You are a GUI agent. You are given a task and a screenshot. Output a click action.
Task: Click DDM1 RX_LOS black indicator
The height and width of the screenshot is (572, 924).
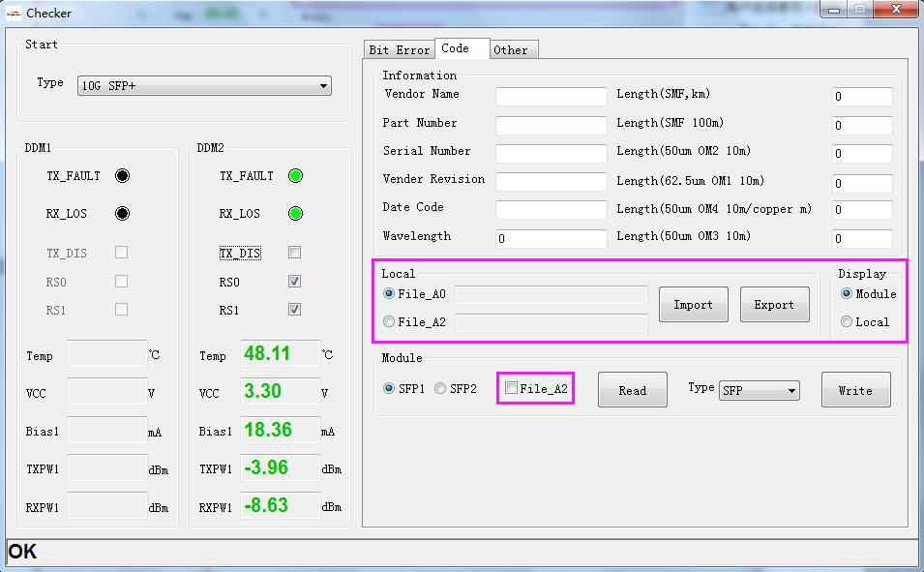coord(122,214)
